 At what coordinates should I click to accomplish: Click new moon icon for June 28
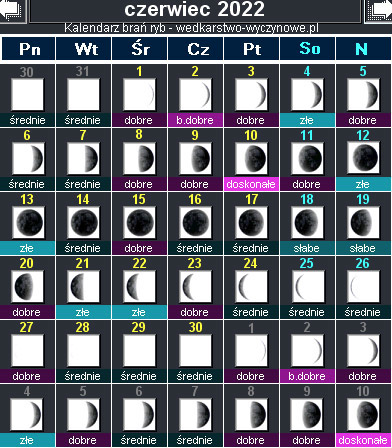[83, 351]
